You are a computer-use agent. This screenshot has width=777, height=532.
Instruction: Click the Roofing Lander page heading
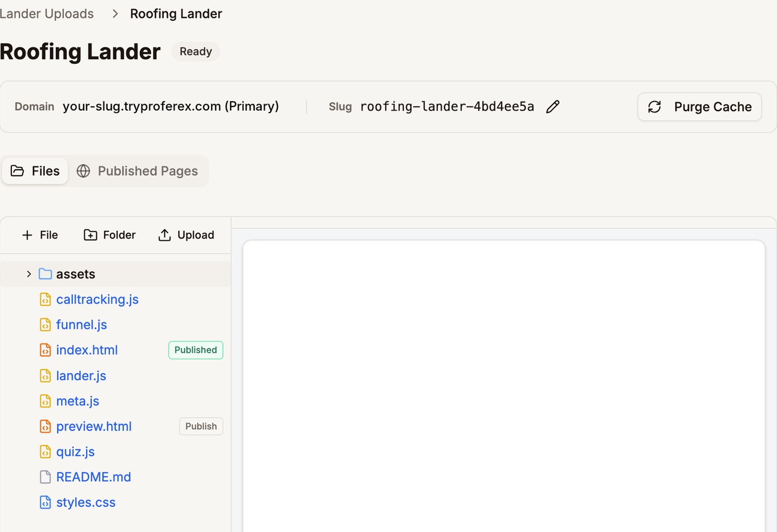pos(80,51)
